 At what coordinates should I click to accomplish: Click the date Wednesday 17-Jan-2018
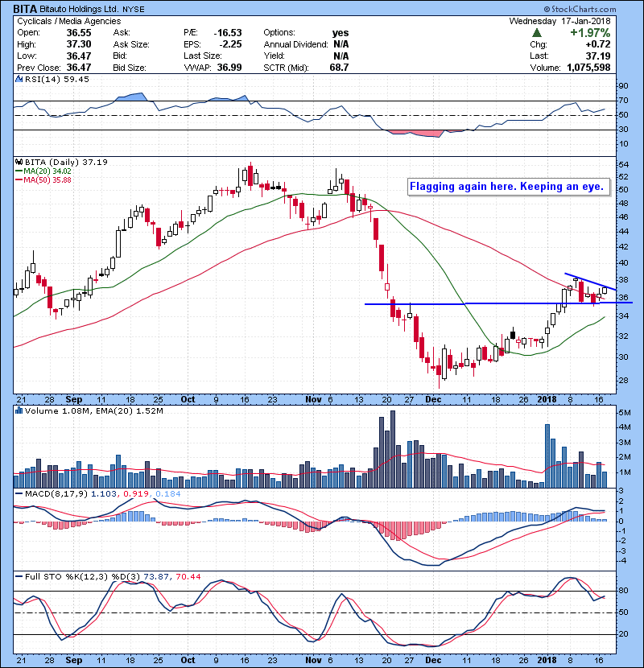coord(559,21)
